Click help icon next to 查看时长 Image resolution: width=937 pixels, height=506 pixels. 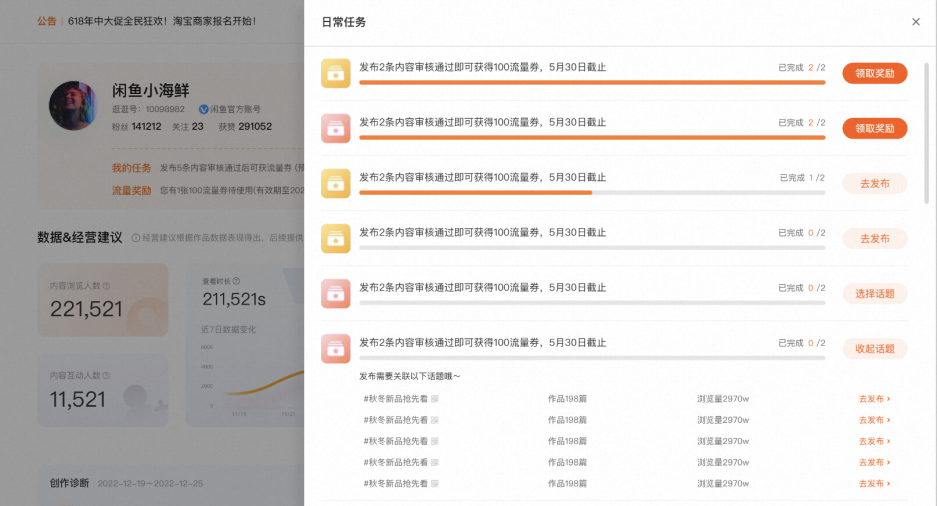point(236,281)
